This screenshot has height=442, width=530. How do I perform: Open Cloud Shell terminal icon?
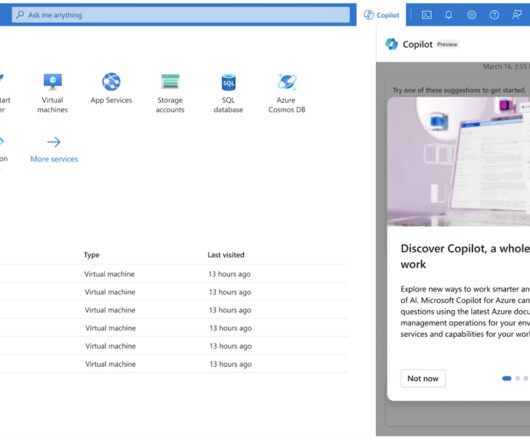[x=427, y=15]
